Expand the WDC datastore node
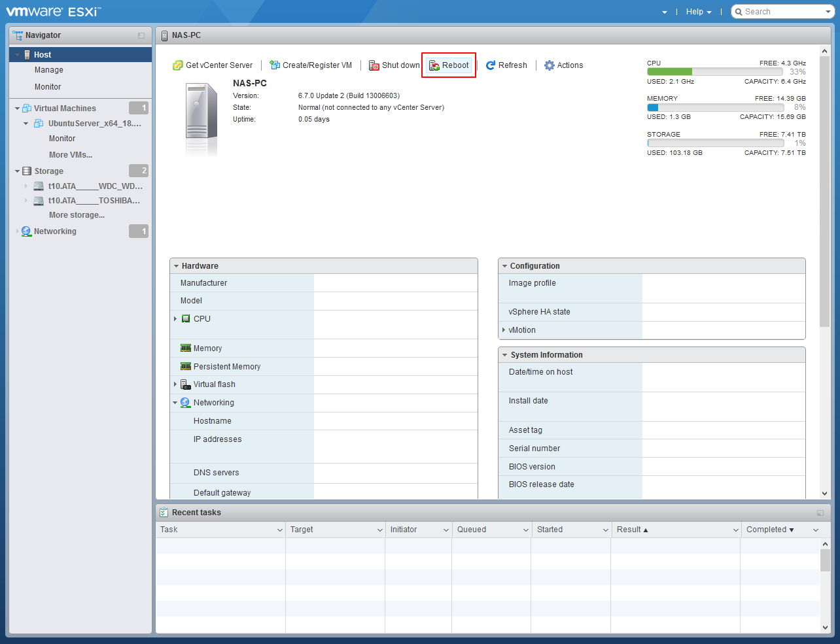This screenshot has width=840, height=644. click(x=26, y=186)
